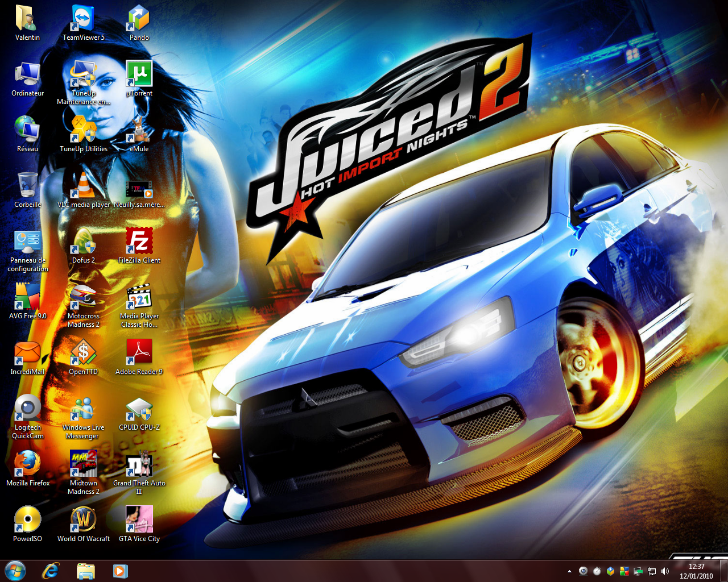The width and height of the screenshot is (728, 582).
Task: Click the blue-and-yellow cube tray icon
Action: (610, 571)
